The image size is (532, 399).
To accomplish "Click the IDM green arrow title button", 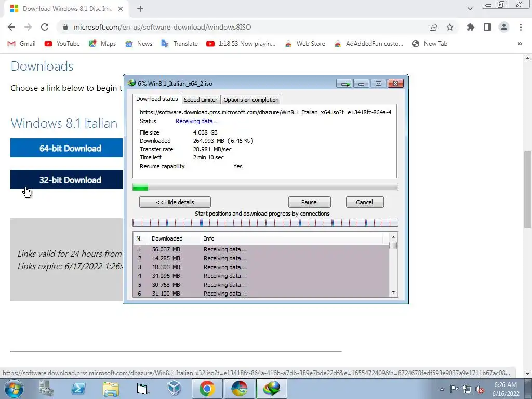I will point(344,84).
